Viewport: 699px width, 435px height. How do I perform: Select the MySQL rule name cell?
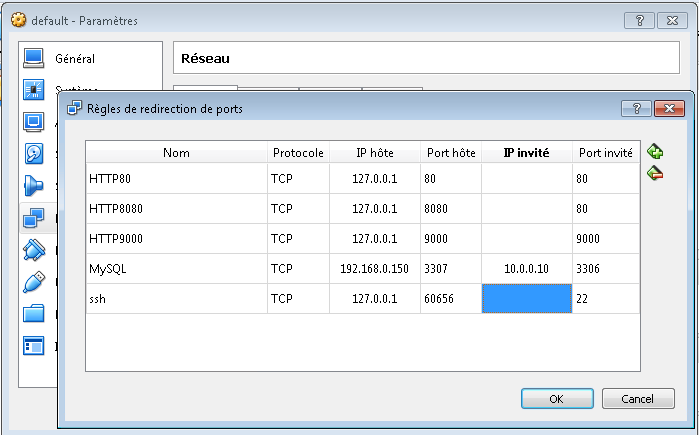click(176, 269)
